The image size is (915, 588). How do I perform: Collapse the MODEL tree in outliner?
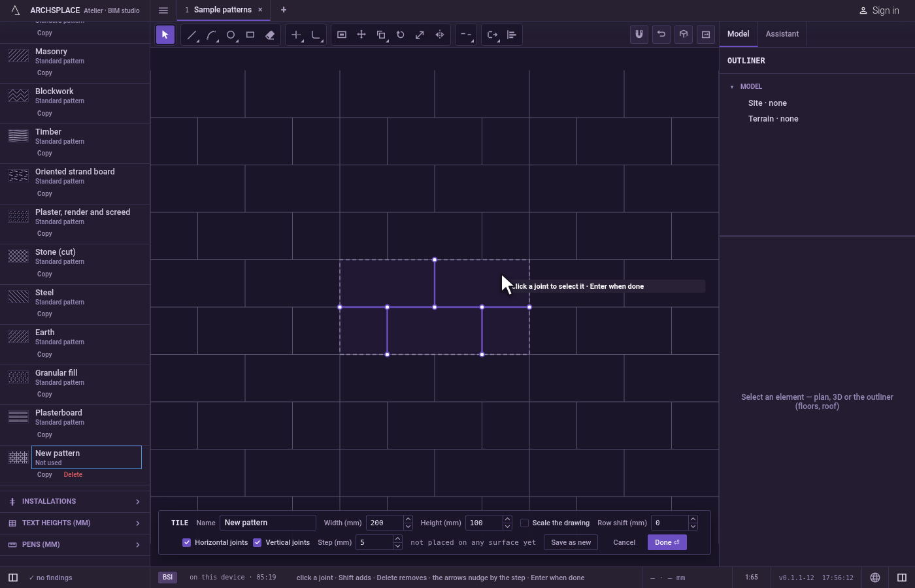(x=732, y=87)
